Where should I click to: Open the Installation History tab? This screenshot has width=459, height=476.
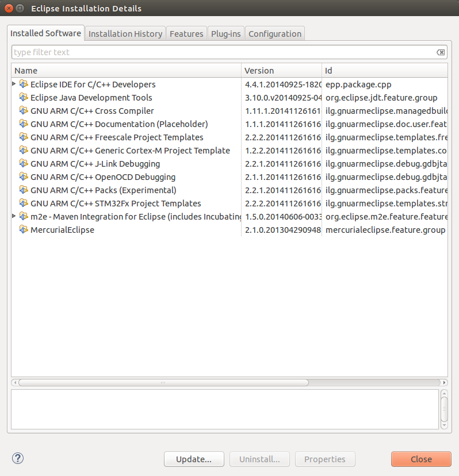pyautogui.click(x=125, y=34)
